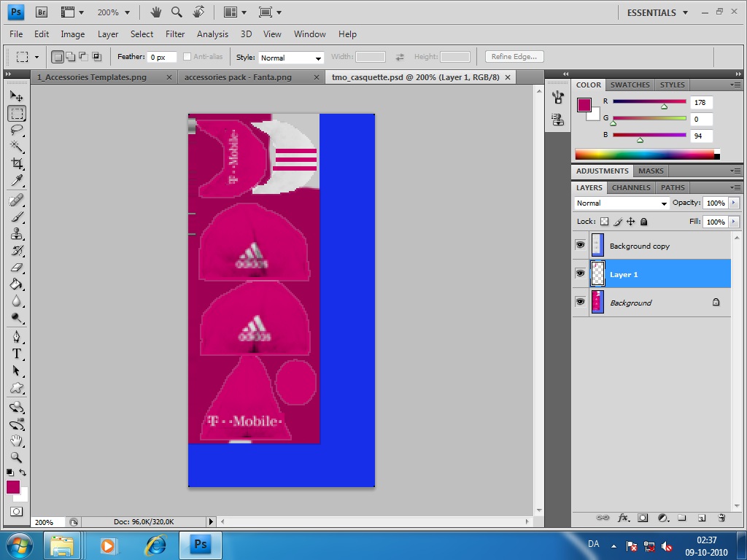
Task: Expand the layer Opacity slider arrow
Action: click(x=734, y=203)
